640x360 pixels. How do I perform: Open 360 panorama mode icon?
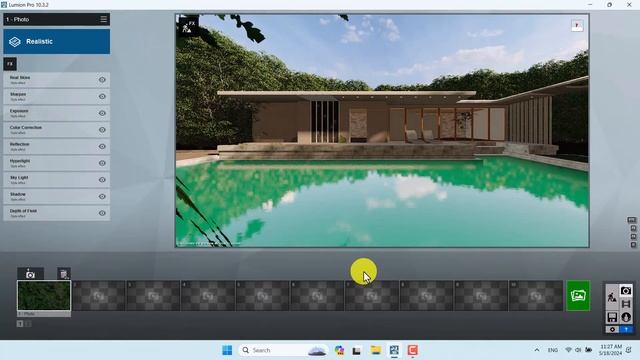626,317
